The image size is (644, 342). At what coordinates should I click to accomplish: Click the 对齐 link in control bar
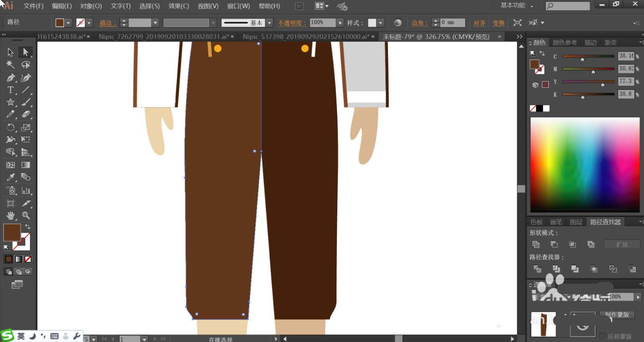pos(479,23)
